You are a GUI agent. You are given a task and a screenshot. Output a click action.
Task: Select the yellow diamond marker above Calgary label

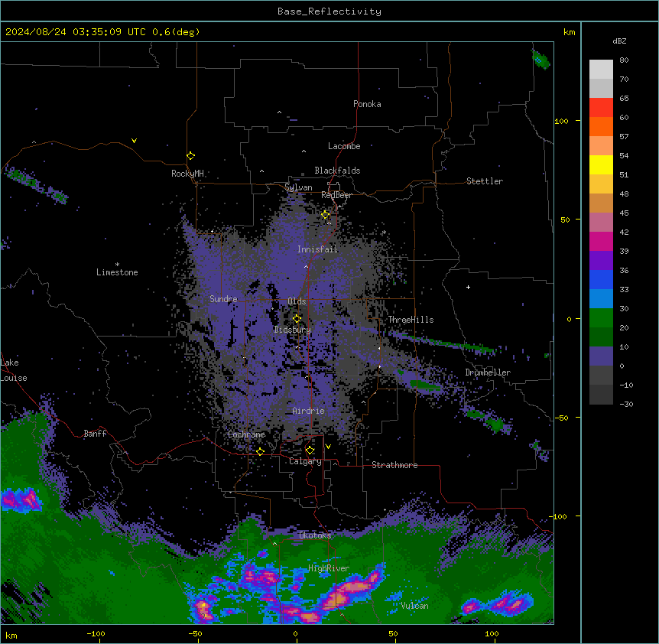tap(310, 450)
